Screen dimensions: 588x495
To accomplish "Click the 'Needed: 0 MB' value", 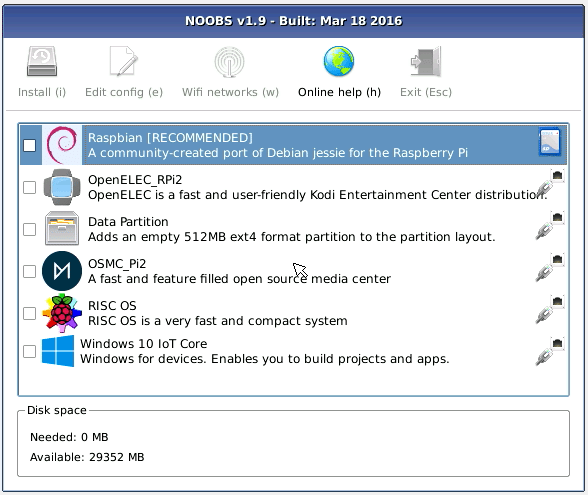I will coord(69,437).
